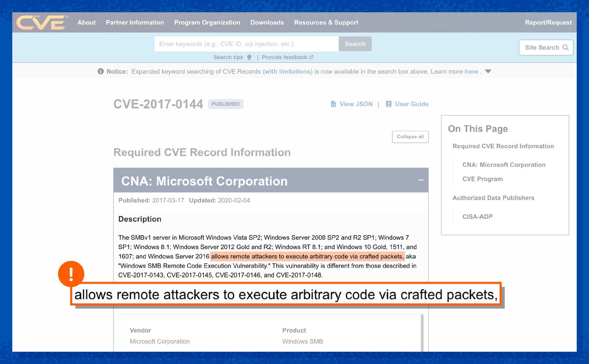
Task: Click the orange exclamation warning icon
Action: pos(71,274)
